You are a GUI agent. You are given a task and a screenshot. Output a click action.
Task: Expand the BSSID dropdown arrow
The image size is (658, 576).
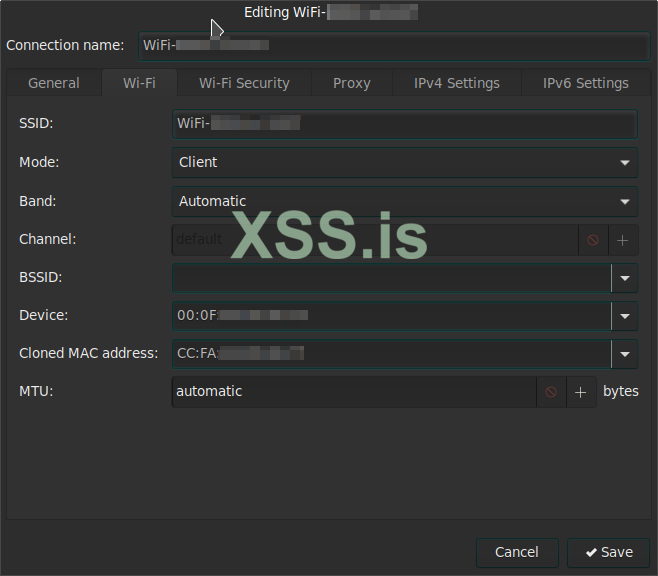point(625,278)
